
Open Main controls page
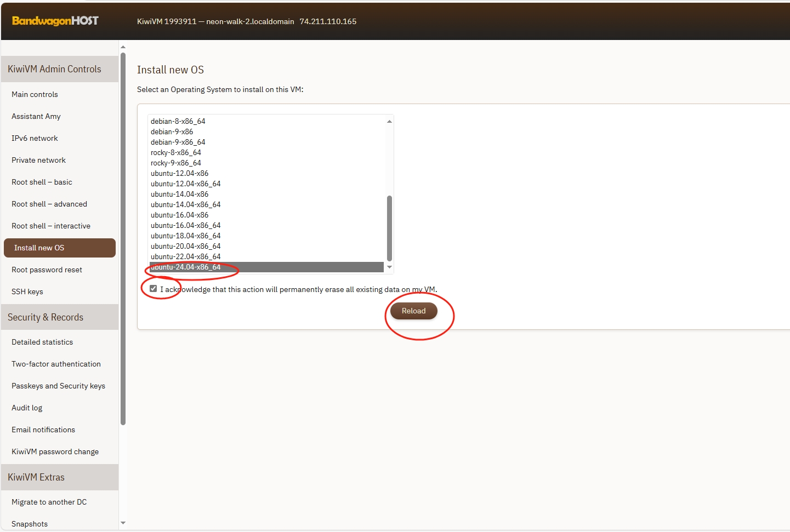click(35, 94)
